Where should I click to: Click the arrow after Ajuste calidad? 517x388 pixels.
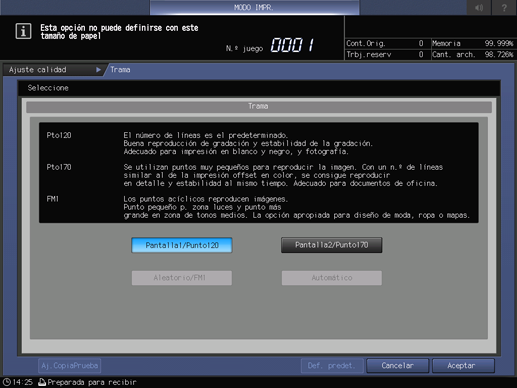pos(98,70)
